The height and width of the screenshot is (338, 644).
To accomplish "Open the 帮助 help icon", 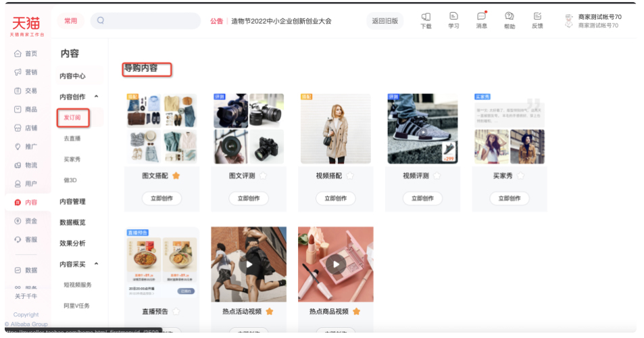I will click(510, 20).
